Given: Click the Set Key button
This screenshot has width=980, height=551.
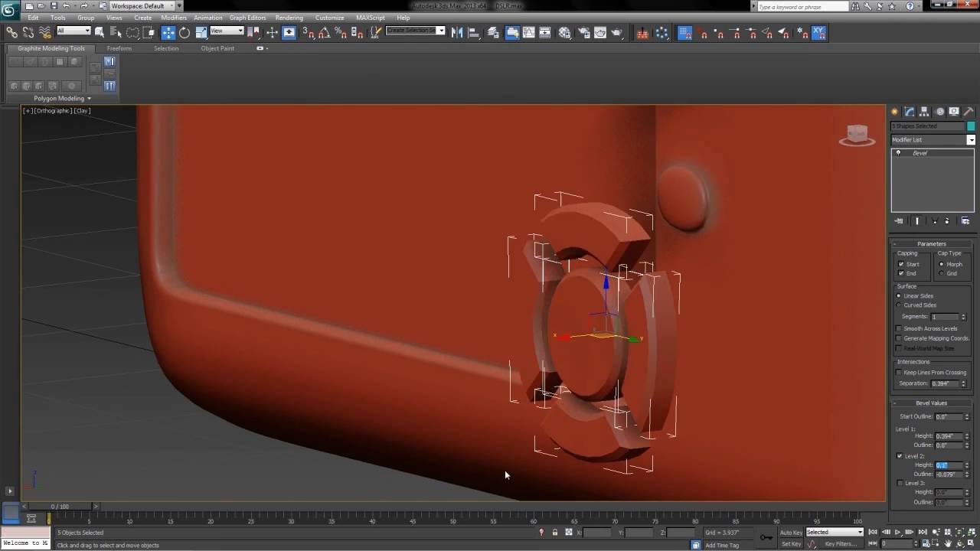Looking at the screenshot, I should (791, 544).
